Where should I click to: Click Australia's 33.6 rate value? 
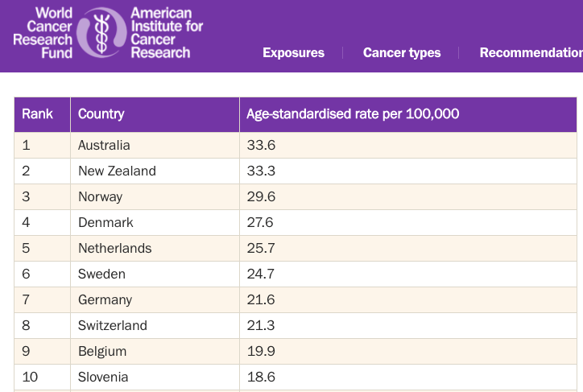coord(261,146)
